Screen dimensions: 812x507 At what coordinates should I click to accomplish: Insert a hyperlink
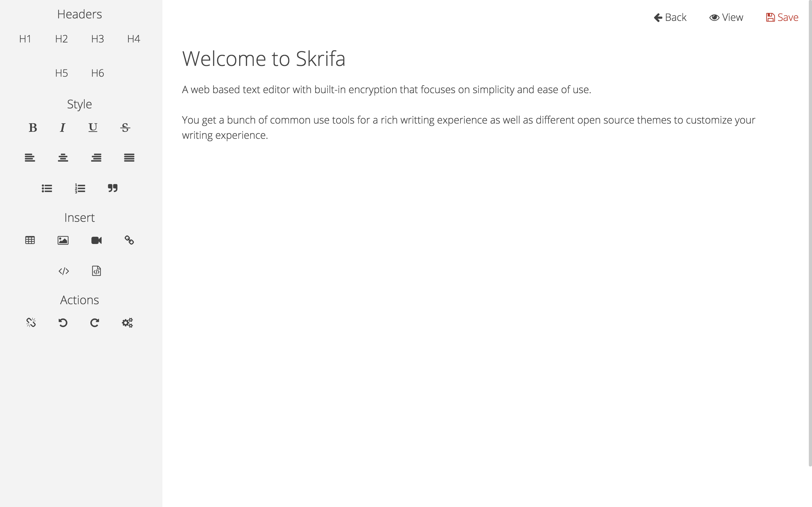(129, 240)
